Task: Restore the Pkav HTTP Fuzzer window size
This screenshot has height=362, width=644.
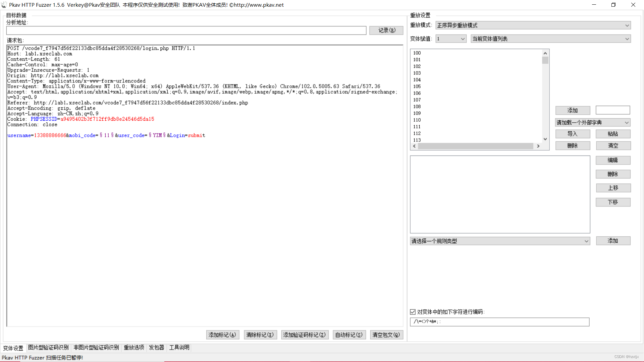Action: [613, 5]
